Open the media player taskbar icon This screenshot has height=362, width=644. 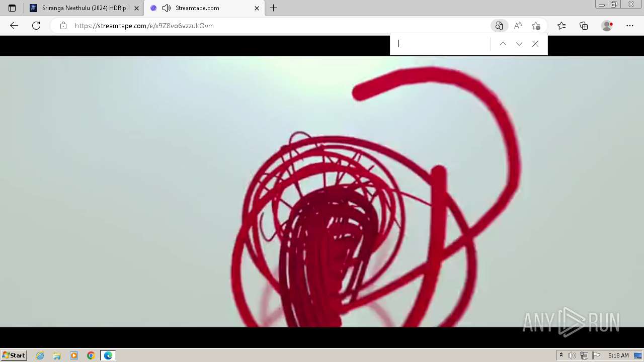(x=74, y=355)
